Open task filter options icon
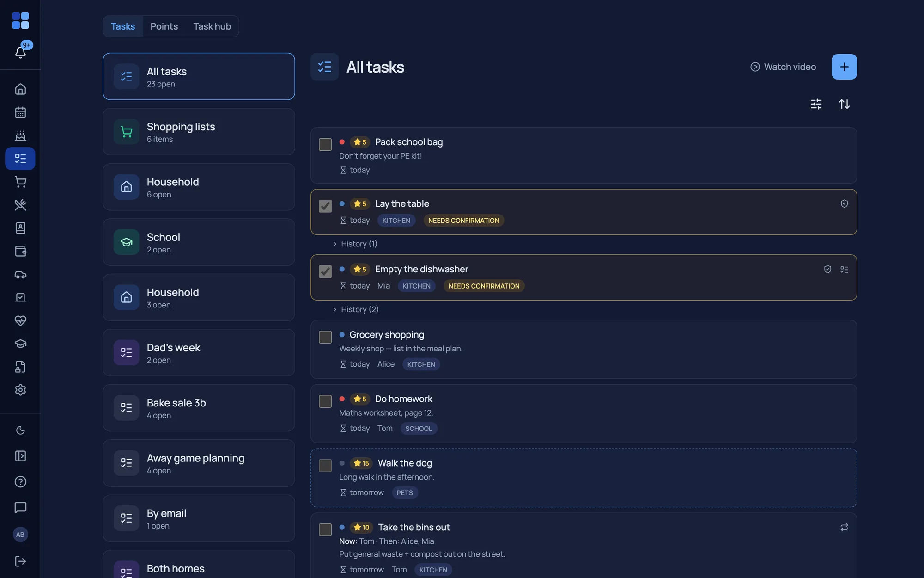924x578 pixels. pyautogui.click(x=816, y=104)
